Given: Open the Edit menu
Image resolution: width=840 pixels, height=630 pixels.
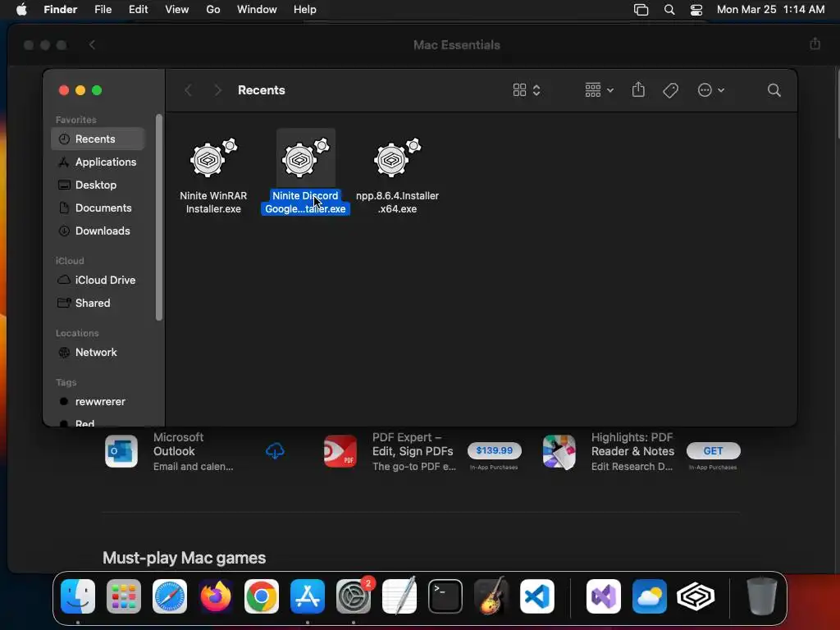Looking at the screenshot, I should (138, 10).
